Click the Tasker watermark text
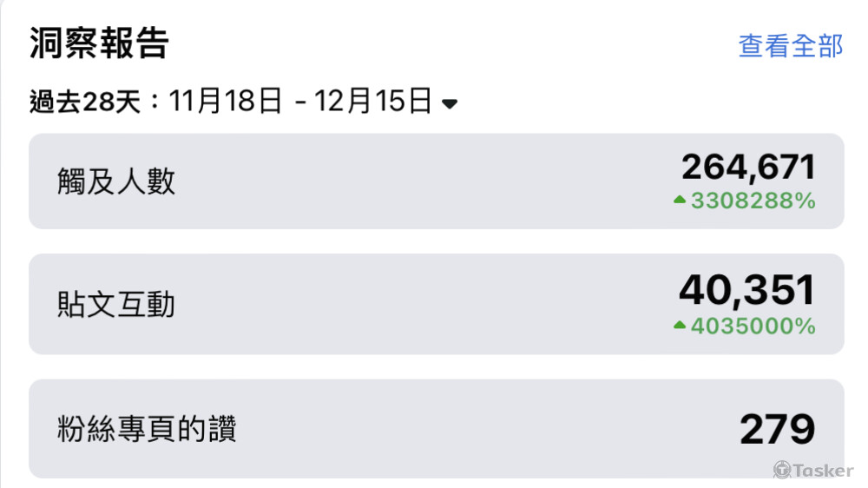 point(823,471)
